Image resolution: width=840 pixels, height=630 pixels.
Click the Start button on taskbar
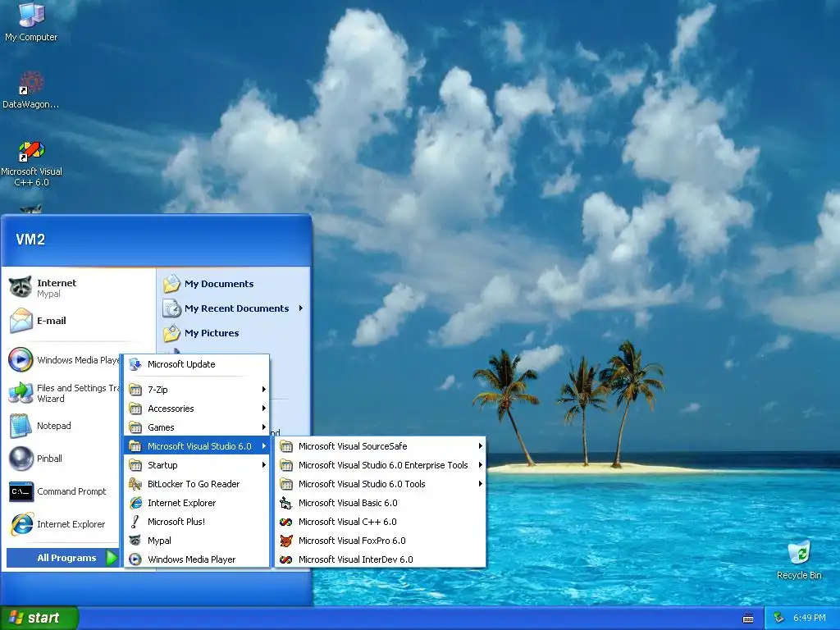(x=39, y=618)
